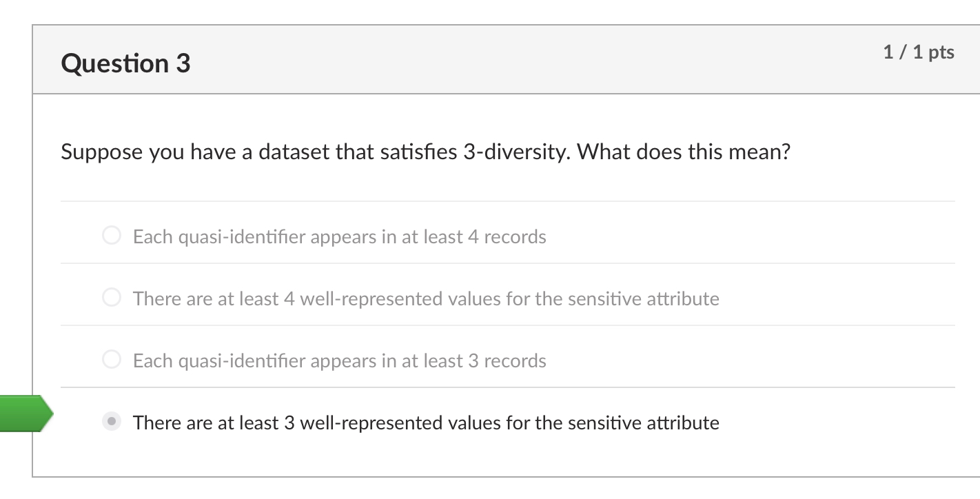Click the first answer option text
The width and height of the screenshot is (980, 499).
tap(339, 236)
